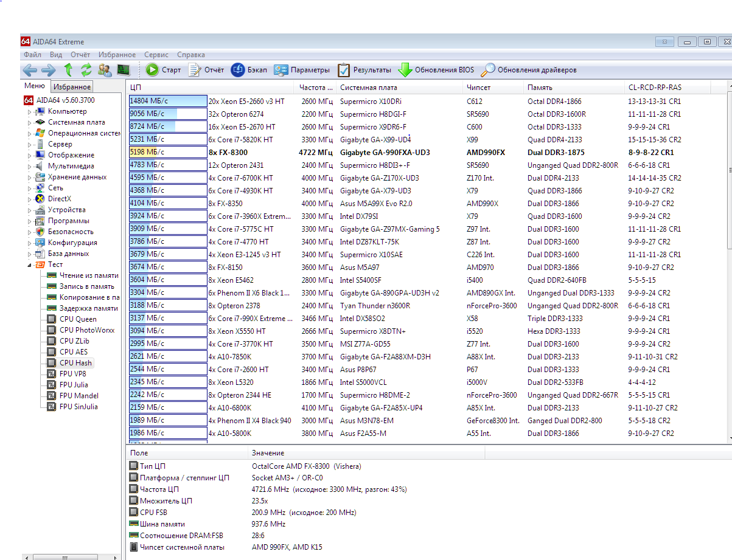Click the refresh arrows toolbar icon

click(x=86, y=70)
